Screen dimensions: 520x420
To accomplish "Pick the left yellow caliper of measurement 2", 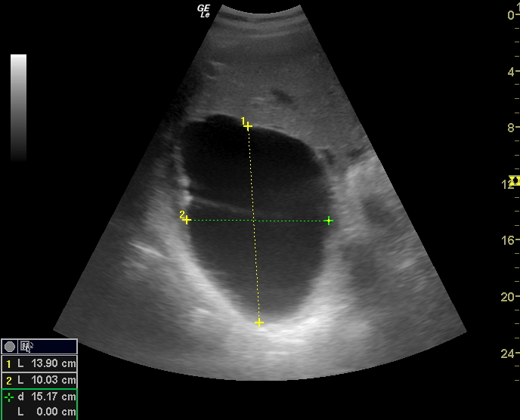I will (x=187, y=220).
